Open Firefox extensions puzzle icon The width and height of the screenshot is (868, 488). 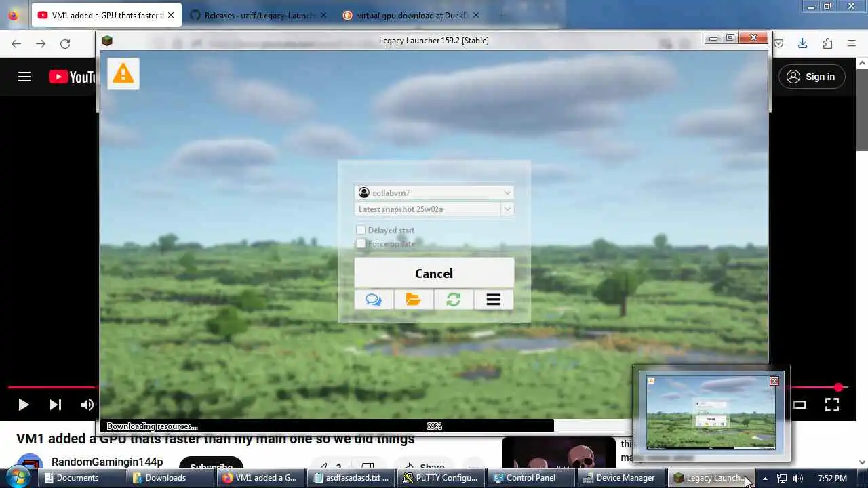tap(827, 43)
